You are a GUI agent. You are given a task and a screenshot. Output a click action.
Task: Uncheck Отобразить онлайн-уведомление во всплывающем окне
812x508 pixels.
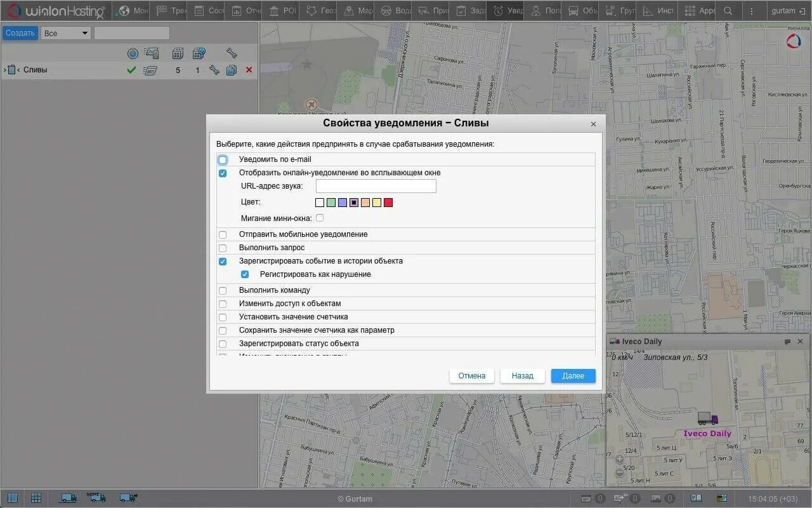223,173
